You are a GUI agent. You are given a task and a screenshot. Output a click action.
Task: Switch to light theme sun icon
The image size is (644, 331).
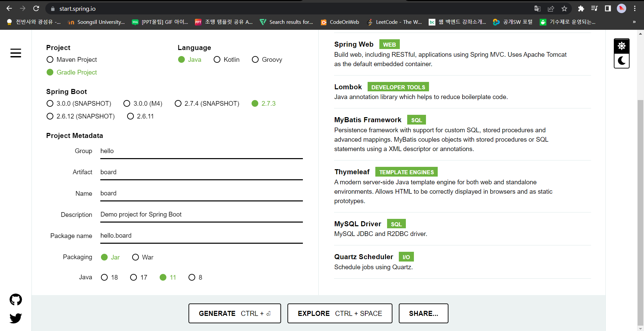pos(622,46)
